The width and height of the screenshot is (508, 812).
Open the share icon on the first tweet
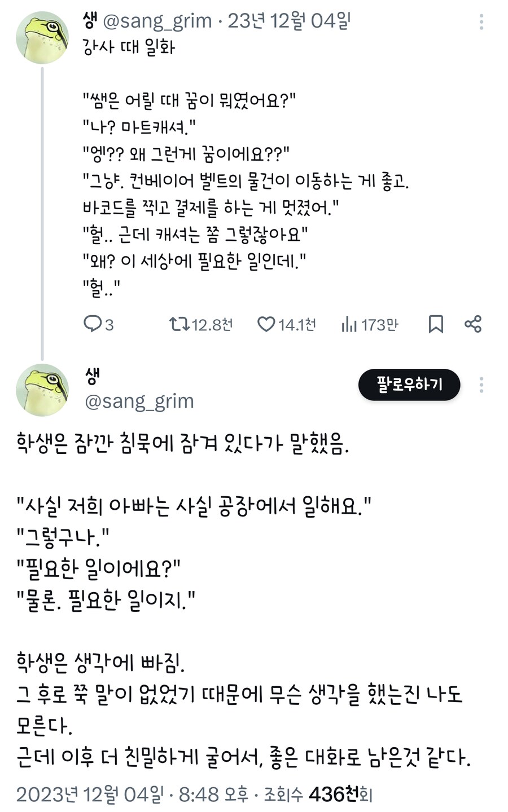[473, 324]
